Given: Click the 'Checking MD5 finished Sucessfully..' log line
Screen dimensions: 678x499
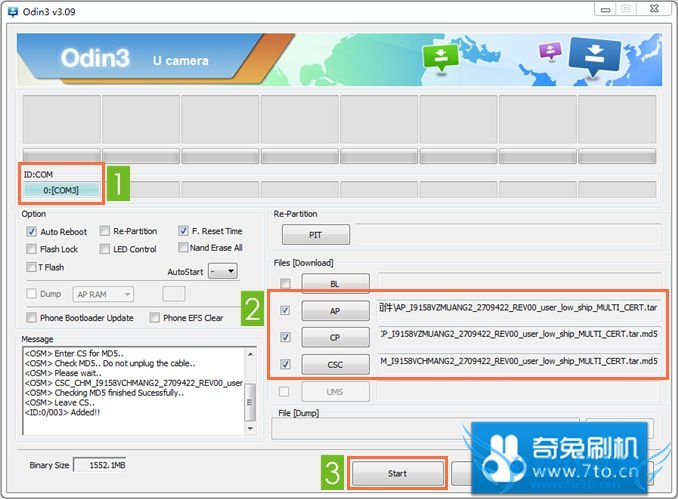Looking at the screenshot, I should [x=104, y=393].
